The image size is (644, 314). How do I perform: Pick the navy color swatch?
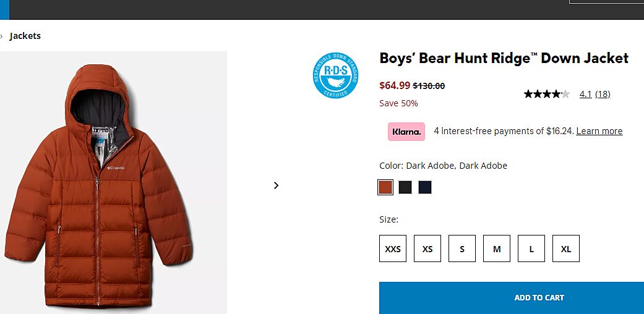pos(425,187)
